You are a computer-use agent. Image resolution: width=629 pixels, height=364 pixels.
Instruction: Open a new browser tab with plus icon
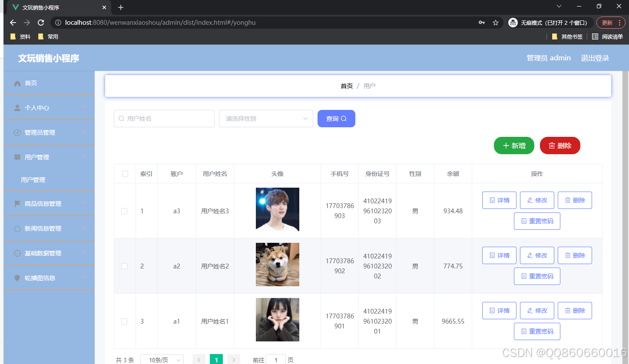tap(121, 7)
